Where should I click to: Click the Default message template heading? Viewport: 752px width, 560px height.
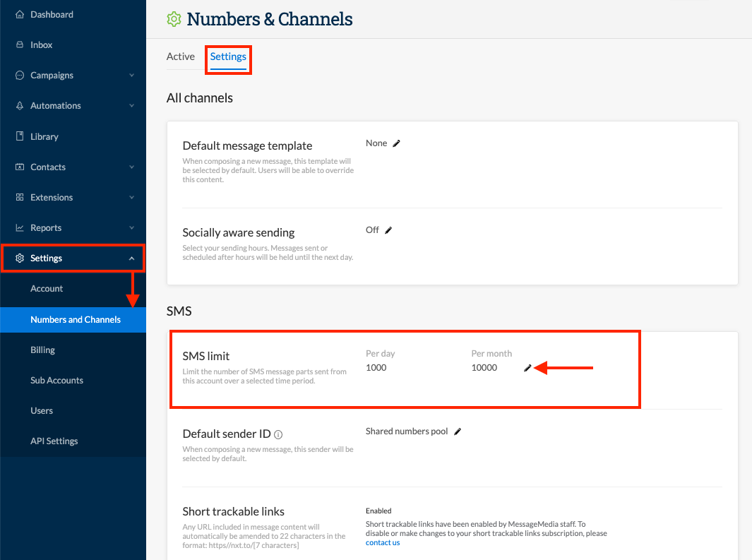[x=247, y=145]
